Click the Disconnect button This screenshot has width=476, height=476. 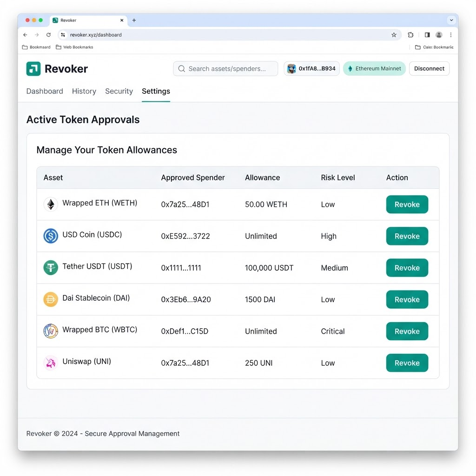coord(429,69)
